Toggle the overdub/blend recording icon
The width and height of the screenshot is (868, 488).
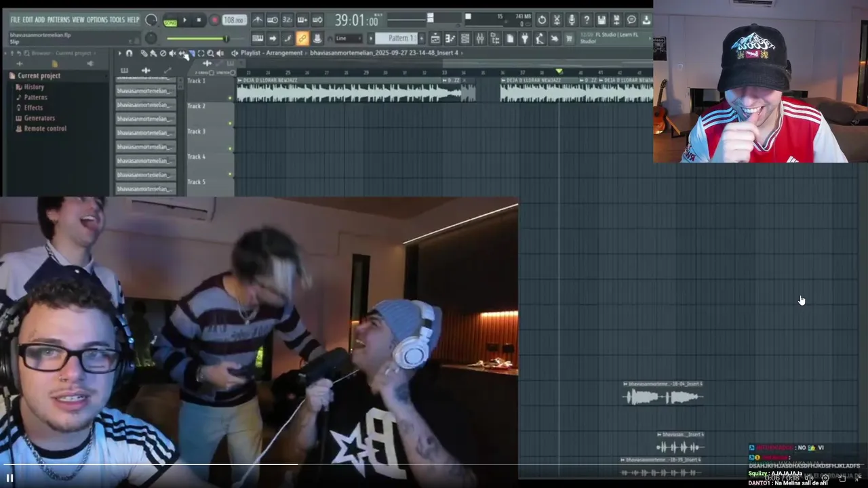(302, 20)
